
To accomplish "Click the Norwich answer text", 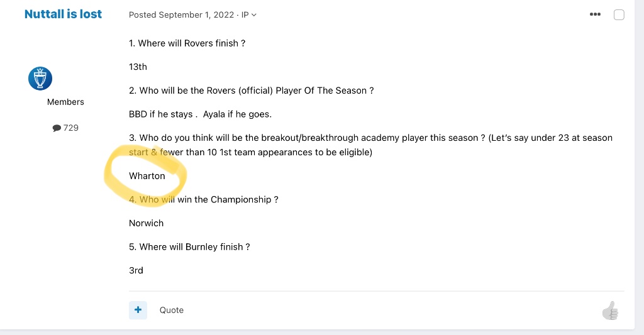I will pyautogui.click(x=146, y=223).
